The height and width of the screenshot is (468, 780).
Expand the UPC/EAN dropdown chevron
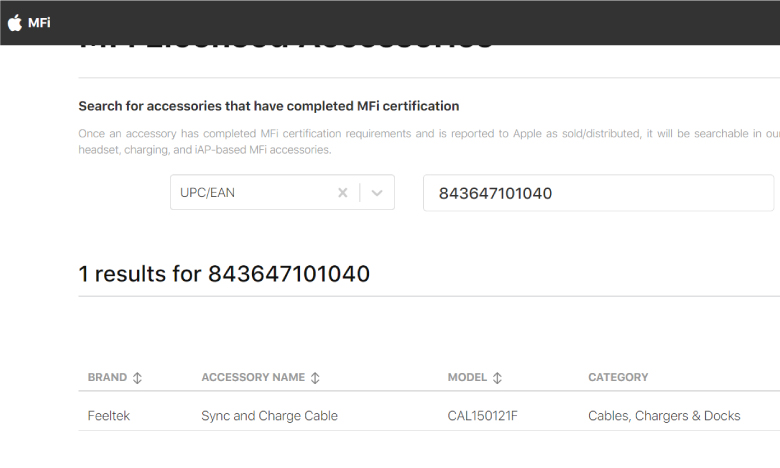pyautogui.click(x=377, y=192)
